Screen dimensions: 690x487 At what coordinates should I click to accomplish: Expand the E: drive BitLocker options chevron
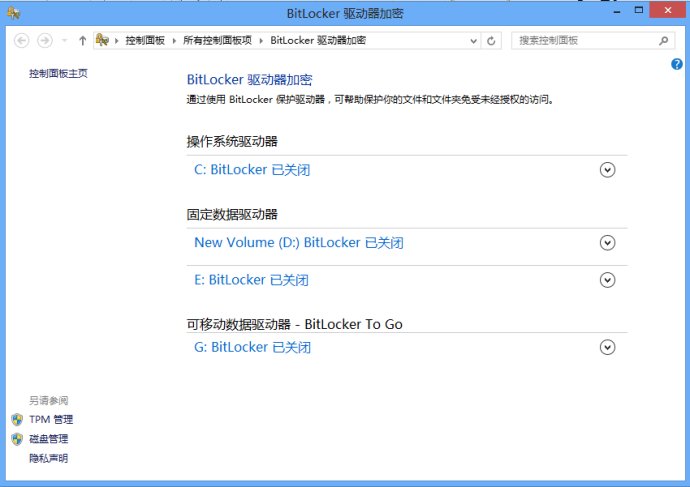tap(607, 280)
